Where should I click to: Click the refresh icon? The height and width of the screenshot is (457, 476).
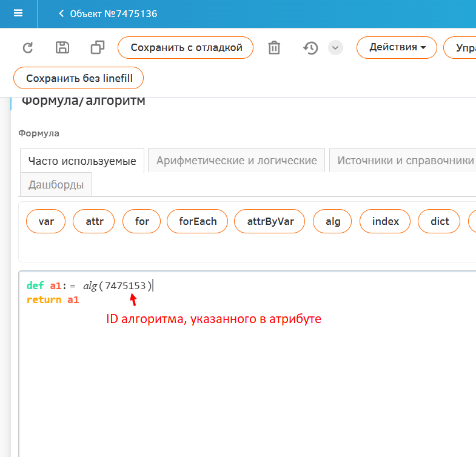[27, 48]
